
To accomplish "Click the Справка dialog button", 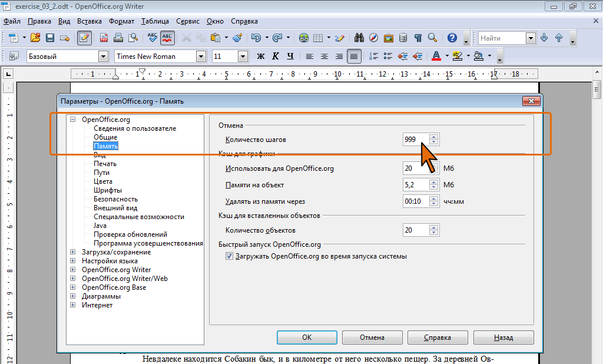I will pyautogui.click(x=438, y=337).
